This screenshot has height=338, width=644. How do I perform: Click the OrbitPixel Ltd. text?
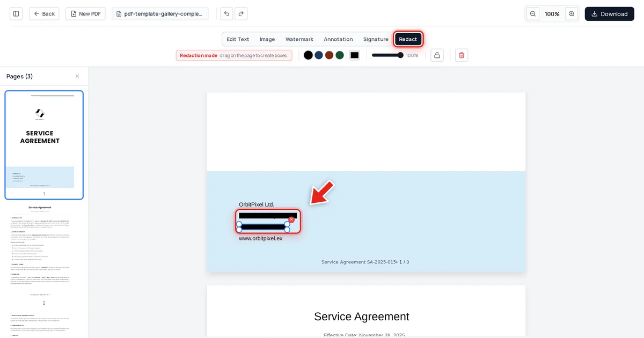pos(257,204)
